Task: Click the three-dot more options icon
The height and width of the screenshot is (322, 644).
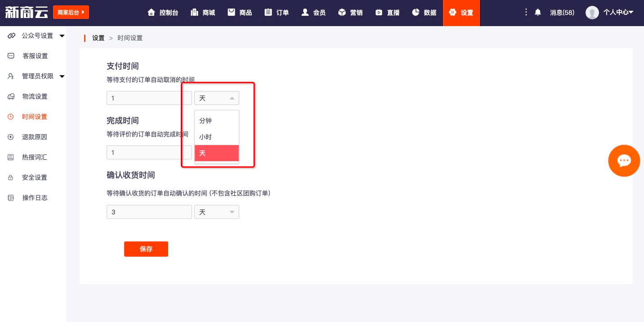Action: [526, 13]
